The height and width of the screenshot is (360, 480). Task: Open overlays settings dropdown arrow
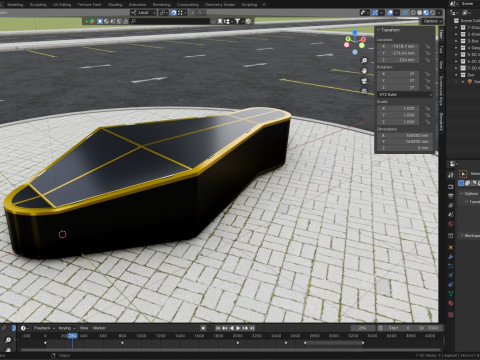[x=396, y=13]
